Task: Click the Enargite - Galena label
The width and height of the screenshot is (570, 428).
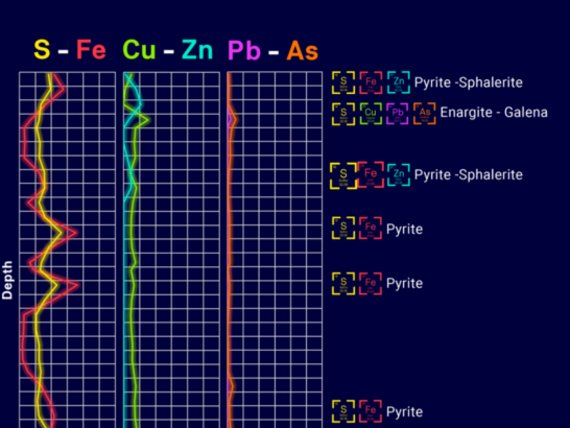Action: (494, 112)
